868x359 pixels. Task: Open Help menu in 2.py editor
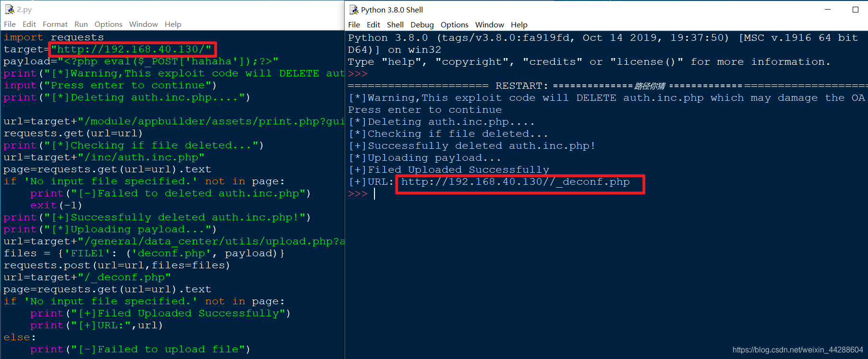pyautogui.click(x=173, y=24)
